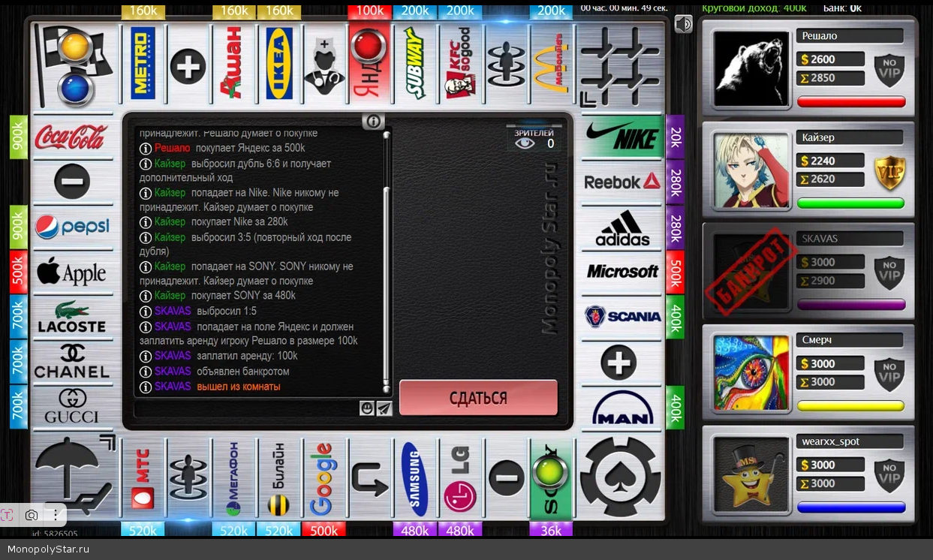The image size is (933, 560).
Task: Select the Apple board cell
Action: tap(72, 272)
